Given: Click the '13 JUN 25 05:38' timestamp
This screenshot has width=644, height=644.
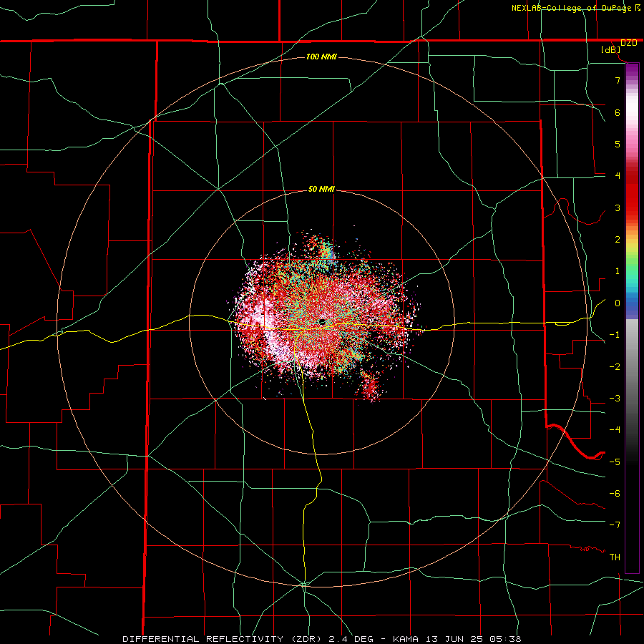Looking at the screenshot, I should tap(473, 639).
